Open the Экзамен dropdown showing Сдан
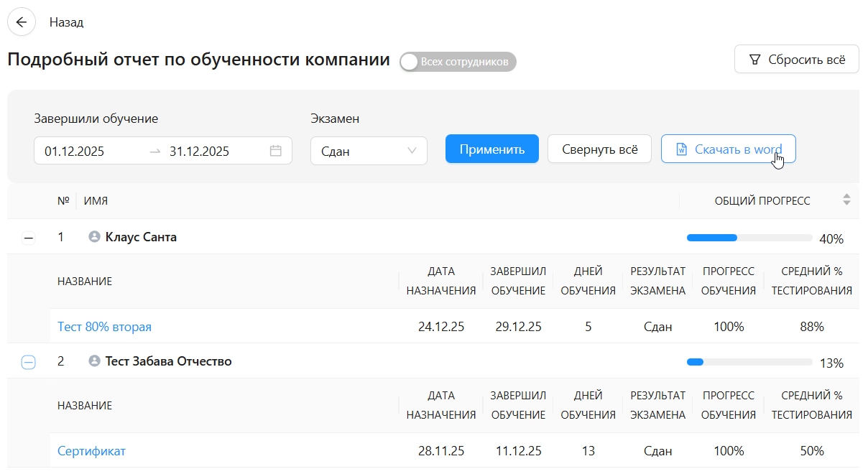This screenshot has width=868, height=474. [x=369, y=151]
